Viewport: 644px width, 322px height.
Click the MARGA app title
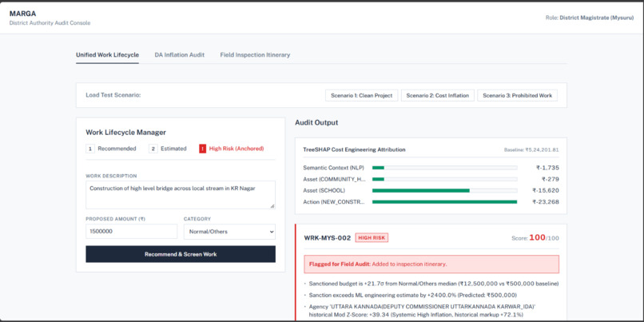(x=22, y=14)
